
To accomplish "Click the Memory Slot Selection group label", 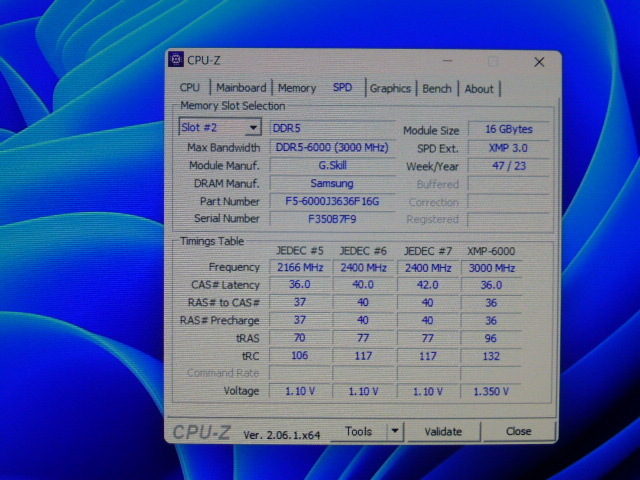I will pyautogui.click(x=233, y=106).
